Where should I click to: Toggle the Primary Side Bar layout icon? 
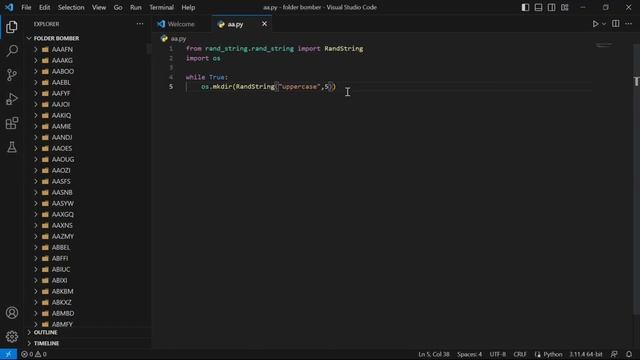[x=525, y=7]
